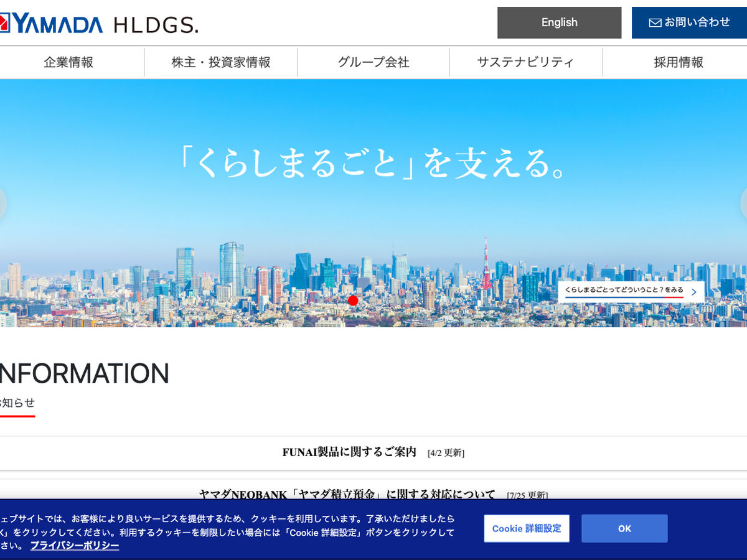Select the お知らせ tab under INFORMATION
This screenshot has width=747, height=560.
point(17,403)
